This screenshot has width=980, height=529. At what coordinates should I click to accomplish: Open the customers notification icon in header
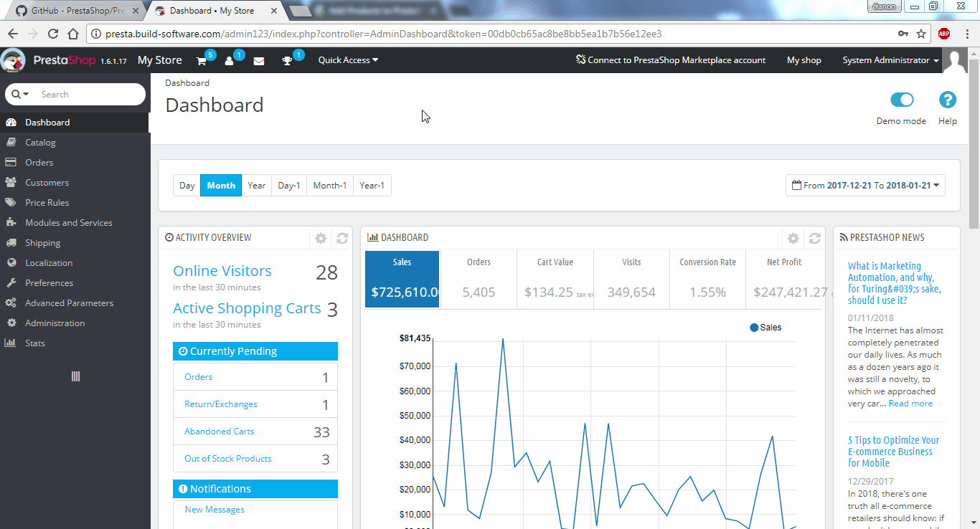(x=230, y=61)
